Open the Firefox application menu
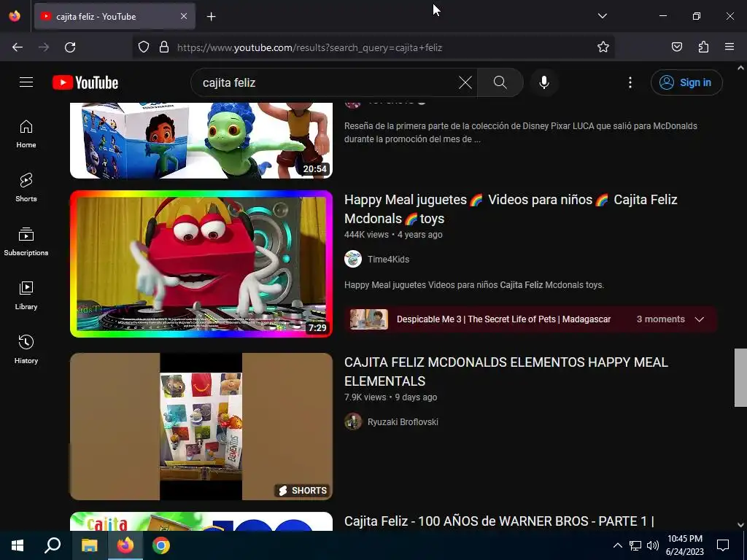The height and width of the screenshot is (560, 747). point(729,47)
